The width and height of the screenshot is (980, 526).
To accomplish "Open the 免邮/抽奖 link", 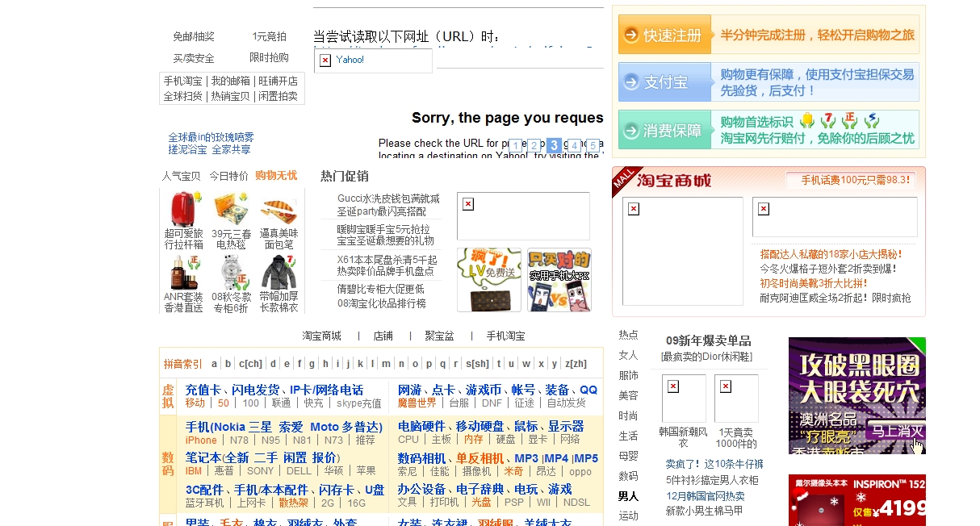I will (194, 36).
